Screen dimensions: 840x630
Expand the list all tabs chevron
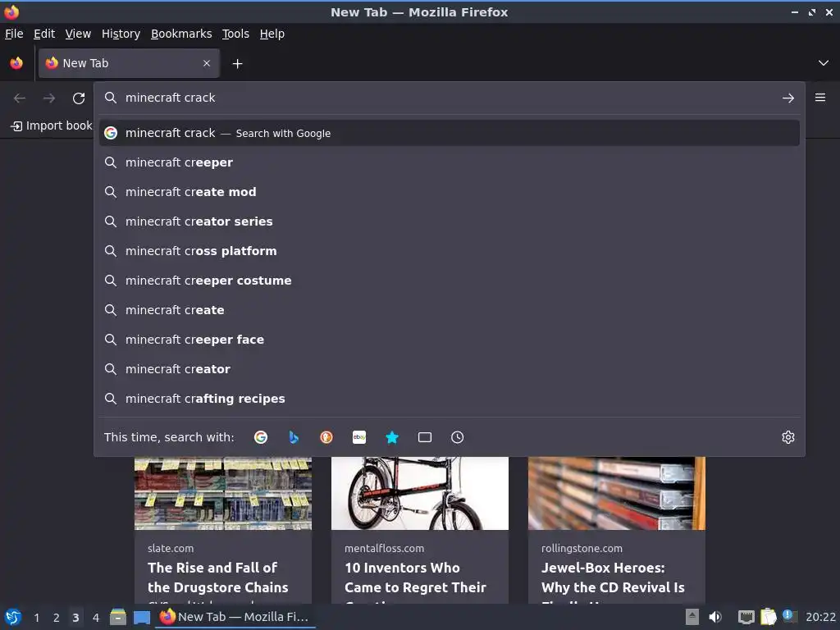[x=824, y=63]
